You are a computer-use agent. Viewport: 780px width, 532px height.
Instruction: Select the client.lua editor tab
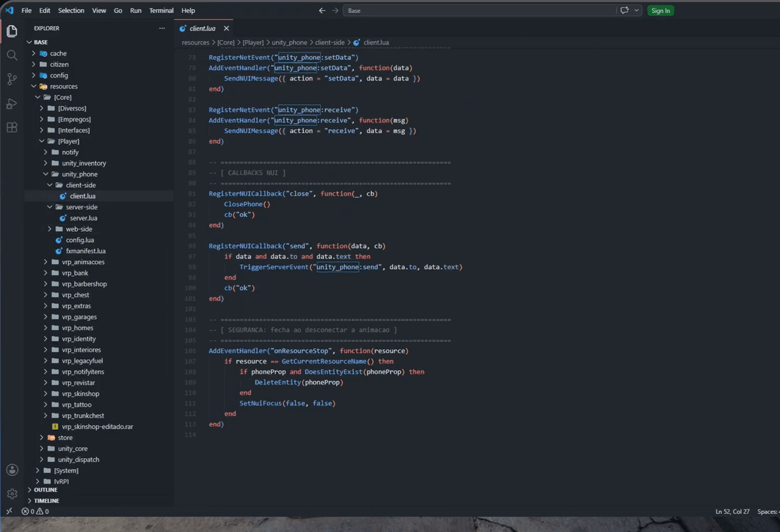click(x=203, y=28)
